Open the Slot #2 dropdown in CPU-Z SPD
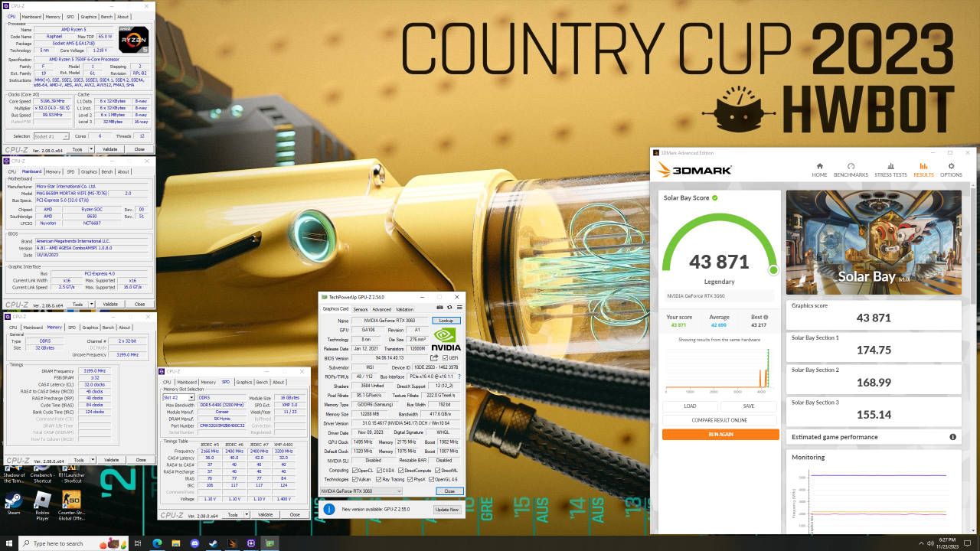This screenshot has width=980, height=551. (x=178, y=398)
